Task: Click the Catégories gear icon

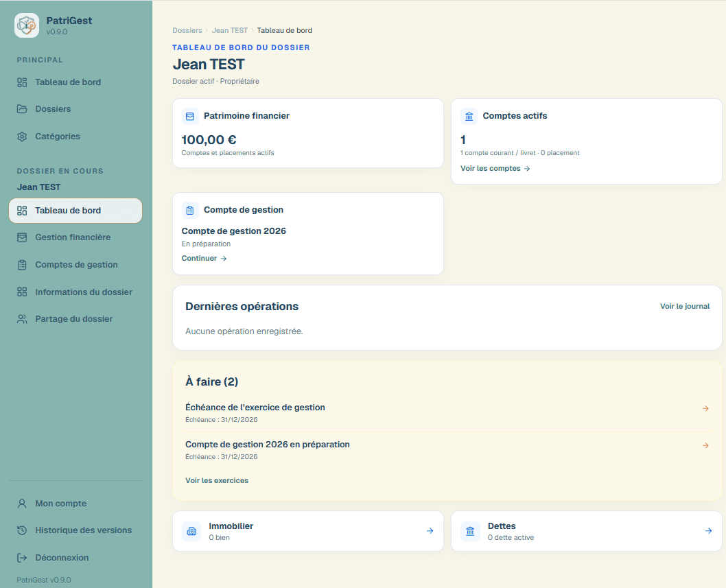Action: click(x=22, y=137)
